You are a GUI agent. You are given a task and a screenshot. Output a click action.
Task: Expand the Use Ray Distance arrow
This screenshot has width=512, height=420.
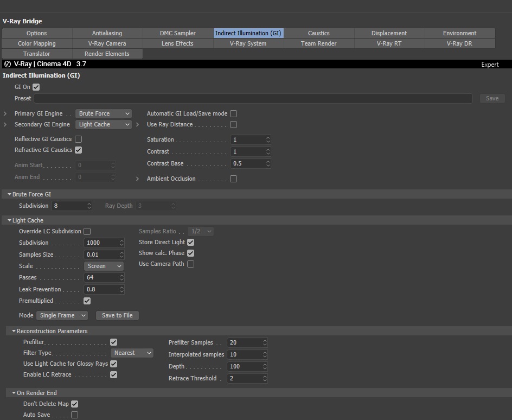[x=137, y=124]
